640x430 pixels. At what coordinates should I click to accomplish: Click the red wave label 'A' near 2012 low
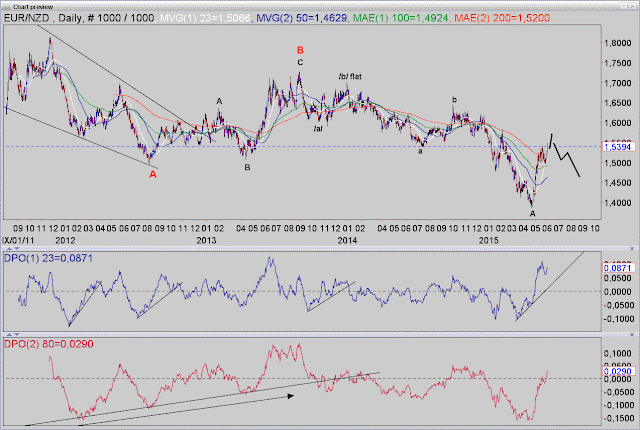tap(153, 175)
